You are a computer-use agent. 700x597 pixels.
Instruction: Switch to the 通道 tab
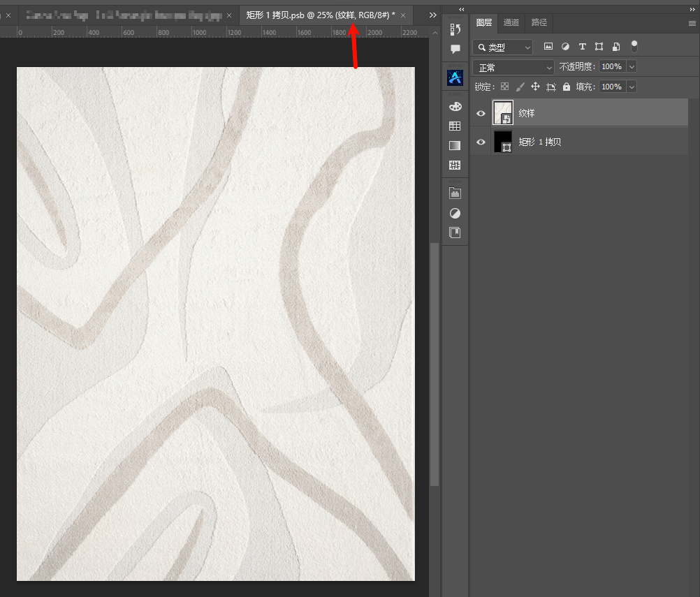pos(511,22)
